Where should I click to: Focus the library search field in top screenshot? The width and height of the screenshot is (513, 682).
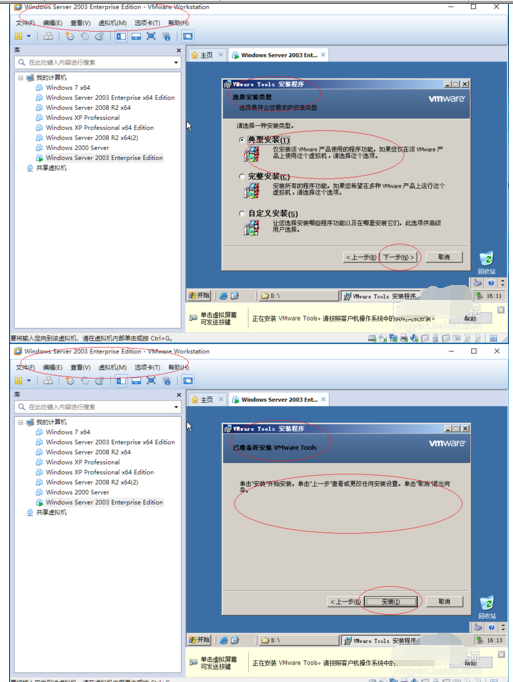pos(97,63)
